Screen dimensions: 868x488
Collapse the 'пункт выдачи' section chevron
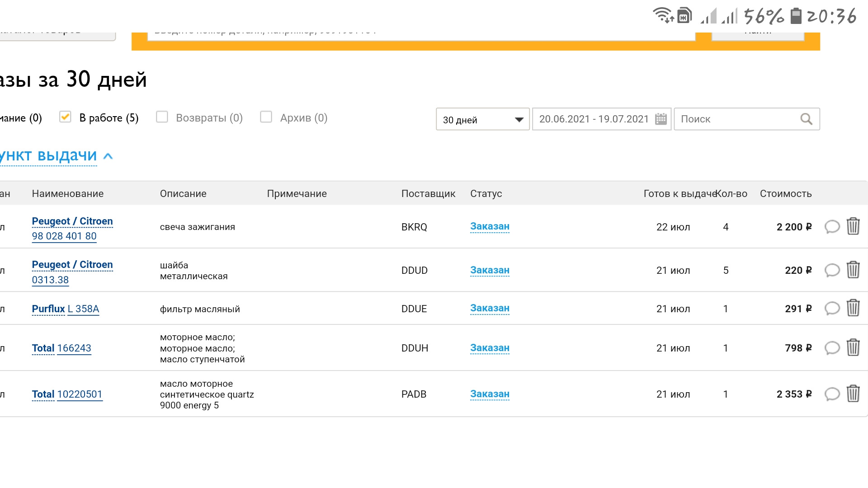coord(108,156)
